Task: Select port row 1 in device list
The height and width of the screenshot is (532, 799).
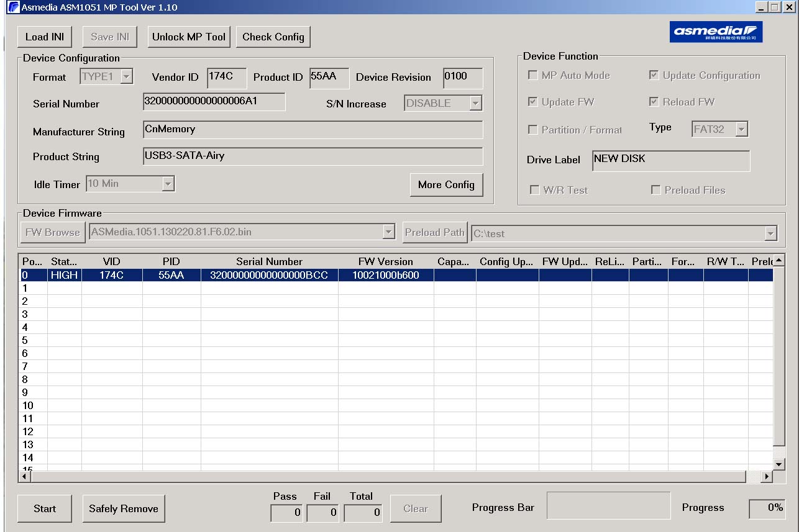Action: (x=397, y=288)
